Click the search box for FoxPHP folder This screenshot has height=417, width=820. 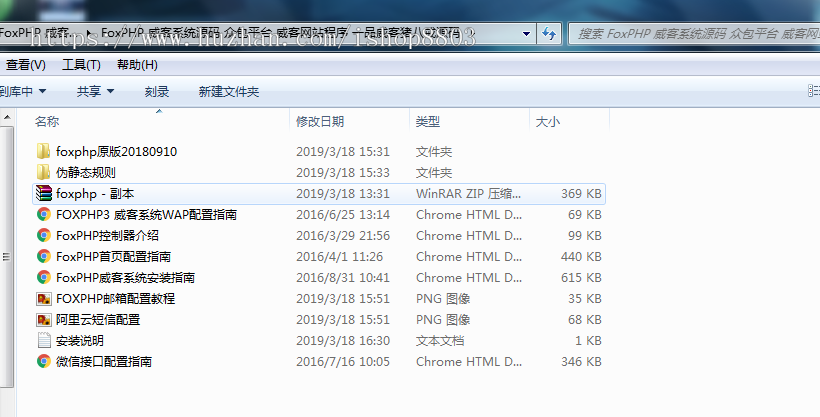(x=694, y=34)
